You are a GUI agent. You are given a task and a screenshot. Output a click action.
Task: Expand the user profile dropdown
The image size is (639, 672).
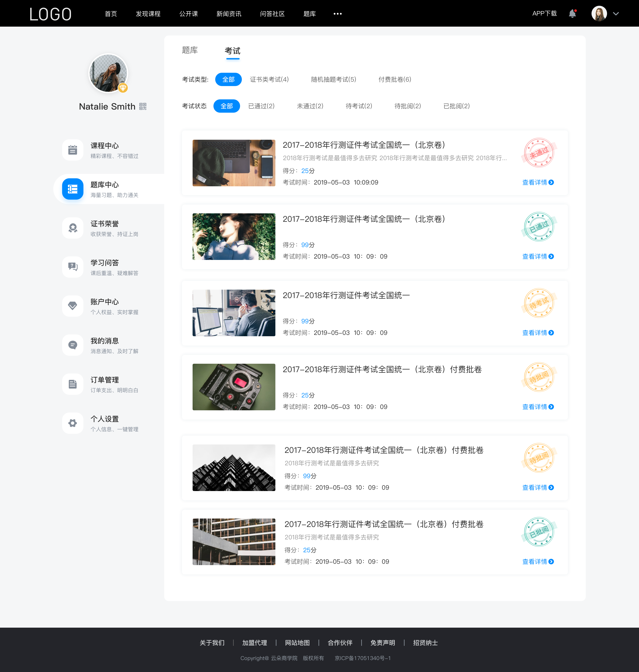(618, 13)
